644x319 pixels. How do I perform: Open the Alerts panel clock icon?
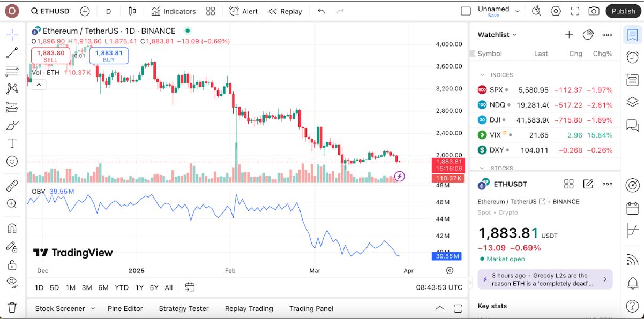[632, 57]
